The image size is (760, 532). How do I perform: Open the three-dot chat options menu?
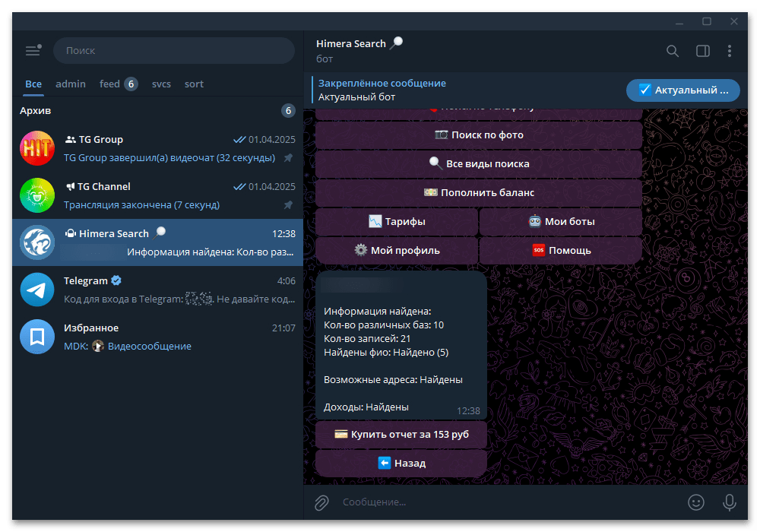[730, 51]
